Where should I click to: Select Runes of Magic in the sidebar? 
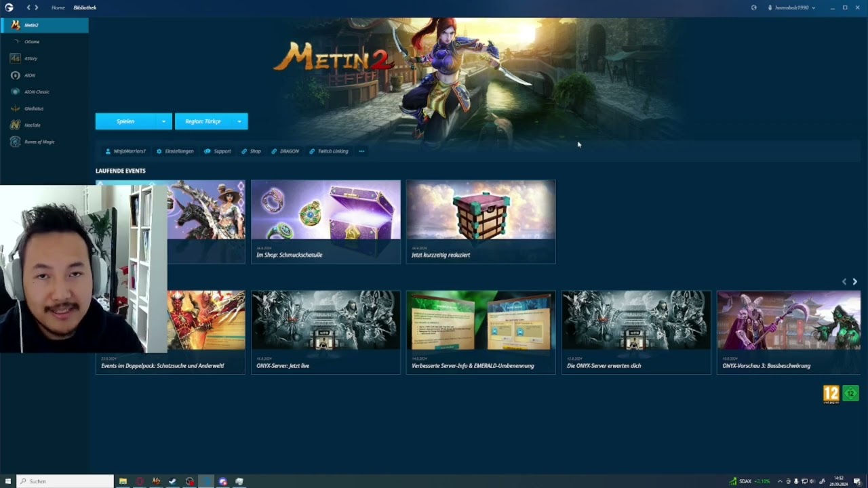pos(45,142)
